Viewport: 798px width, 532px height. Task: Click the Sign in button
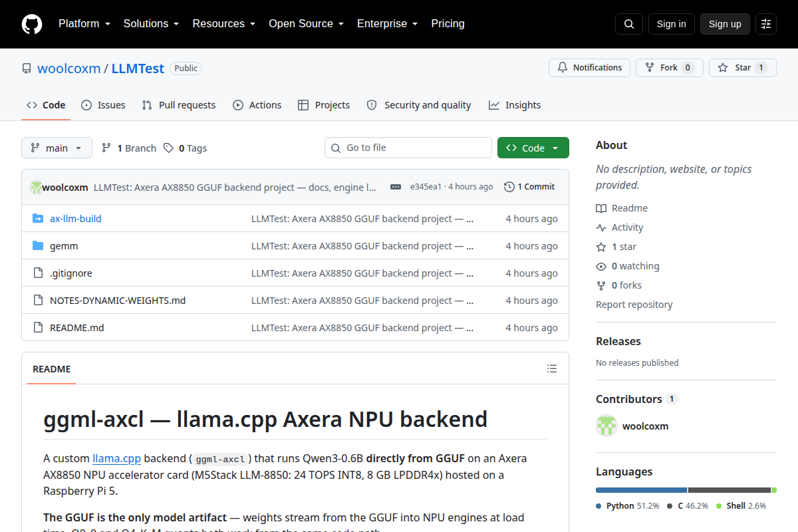[x=672, y=24]
